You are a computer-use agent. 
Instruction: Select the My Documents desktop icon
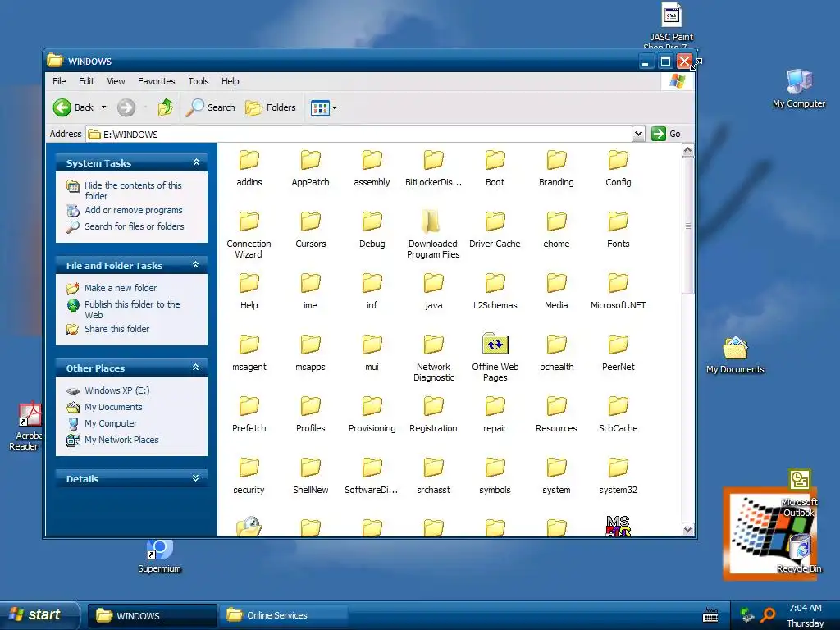point(735,354)
